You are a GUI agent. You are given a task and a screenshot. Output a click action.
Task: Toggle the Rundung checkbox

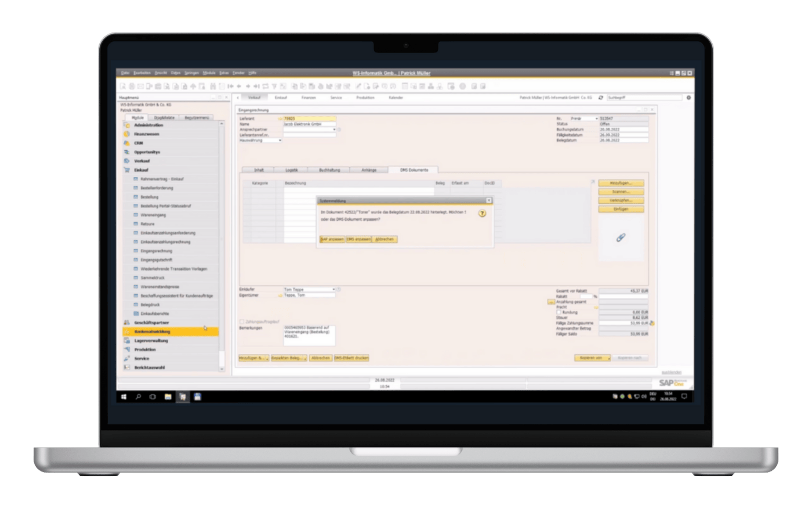point(559,312)
